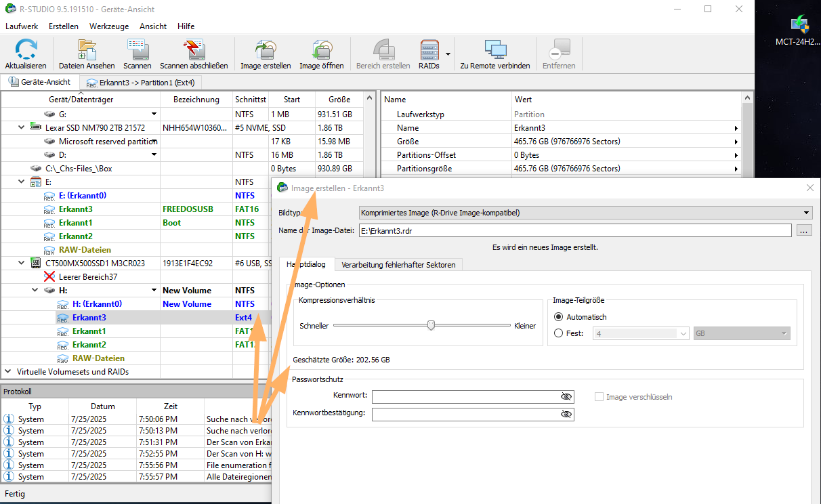821x504 pixels.
Task: Collapse the CT500MX500SSD1 tree node
Action: 22,263
